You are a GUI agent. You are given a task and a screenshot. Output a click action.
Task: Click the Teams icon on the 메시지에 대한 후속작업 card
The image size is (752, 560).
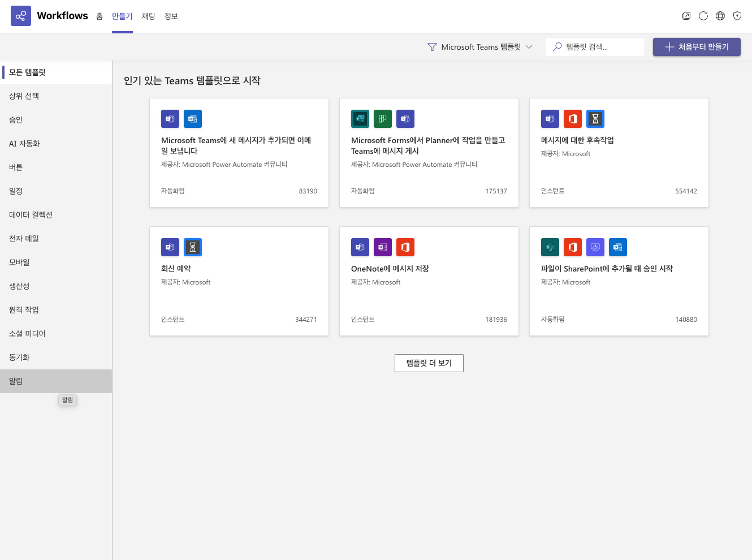(550, 119)
